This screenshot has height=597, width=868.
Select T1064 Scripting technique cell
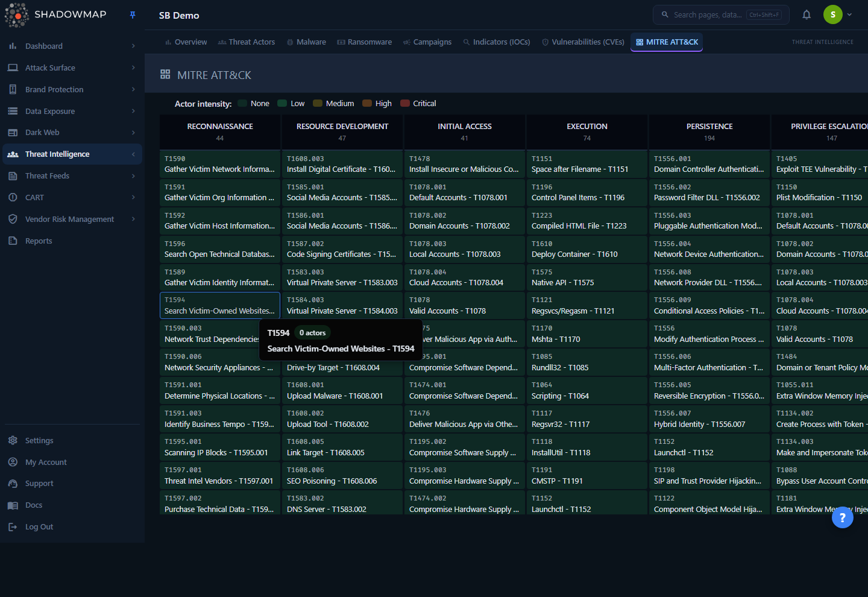587,391
